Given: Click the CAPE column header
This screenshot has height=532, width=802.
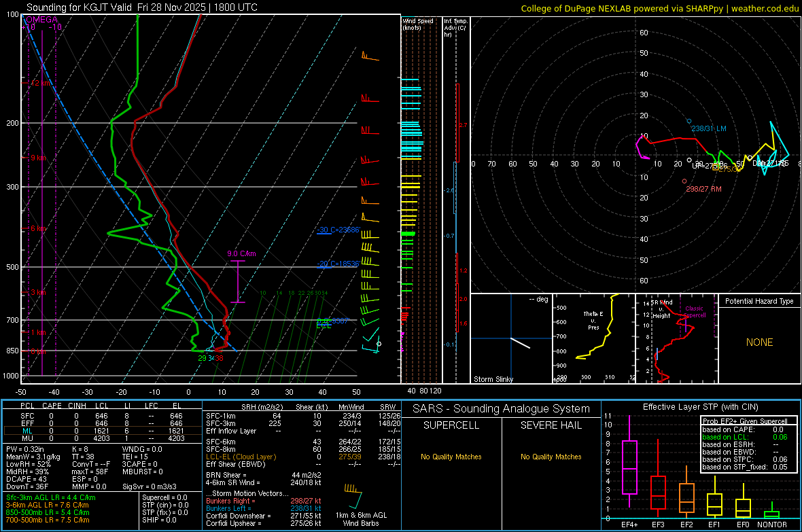Looking at the screenshot, I should coord(52,406).
